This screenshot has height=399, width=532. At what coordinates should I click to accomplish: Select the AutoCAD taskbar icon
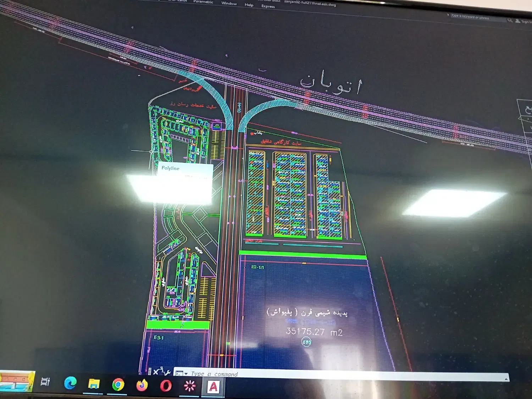tap(213, 387)
